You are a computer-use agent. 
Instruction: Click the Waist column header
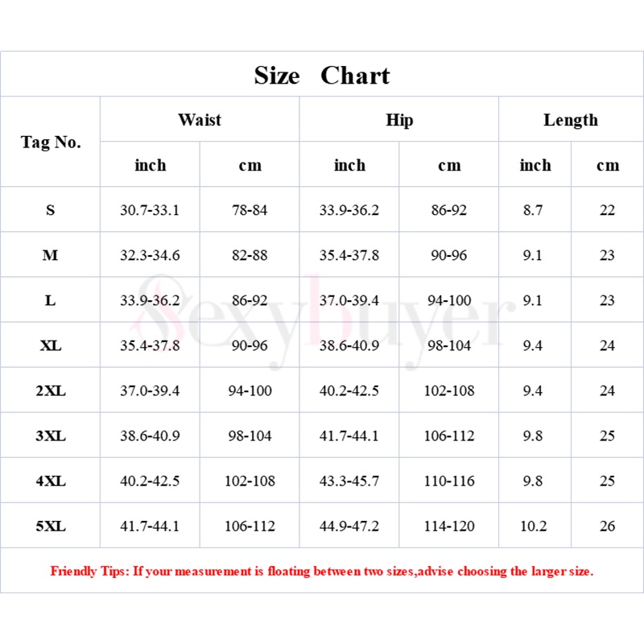point(200,119)
